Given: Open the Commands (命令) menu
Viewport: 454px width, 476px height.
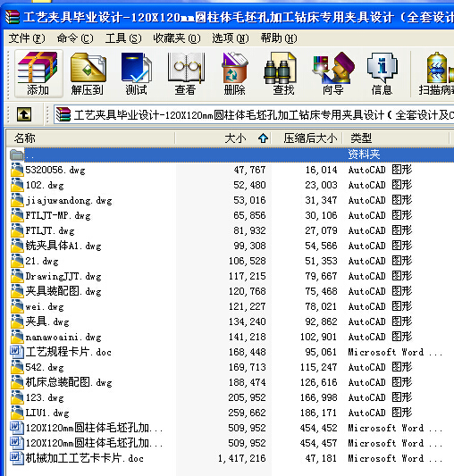Looking at the screenshot, I should (x=75, y=38).
